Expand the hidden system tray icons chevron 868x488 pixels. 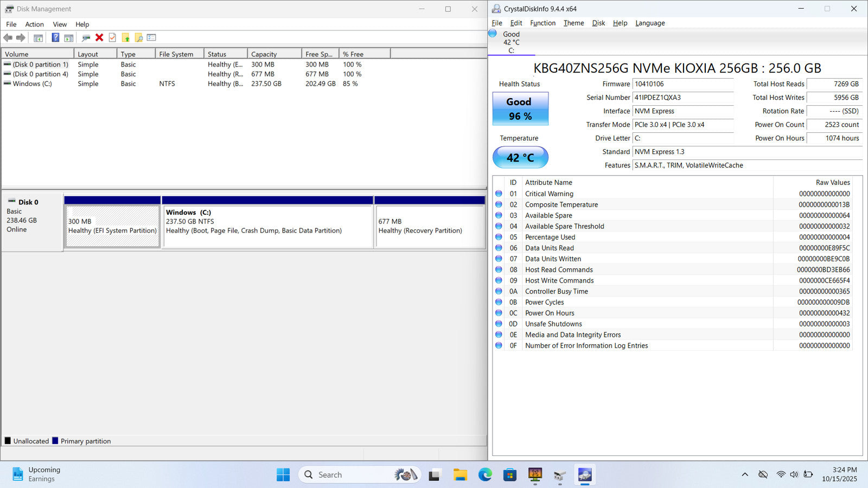[745, 474]
